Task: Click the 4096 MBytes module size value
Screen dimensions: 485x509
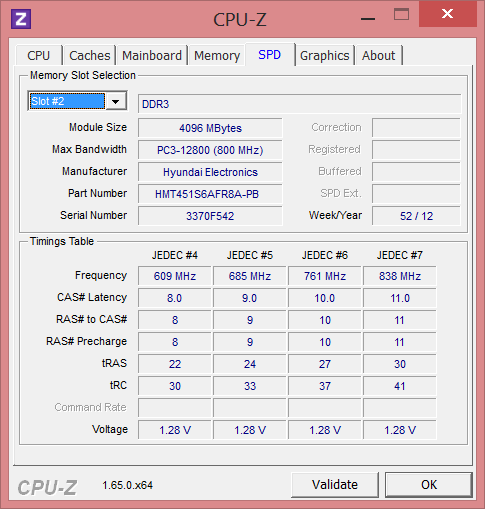Action: tap(210, 128)
